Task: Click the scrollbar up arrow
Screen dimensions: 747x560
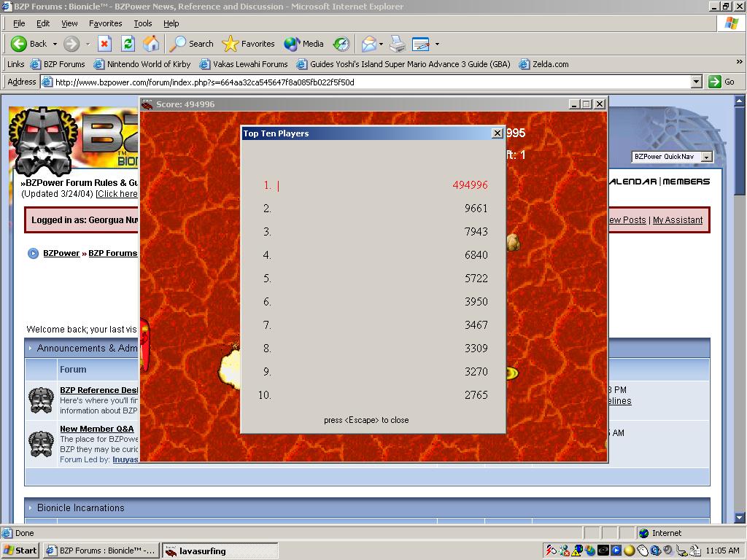Action: tap(740, 101)
